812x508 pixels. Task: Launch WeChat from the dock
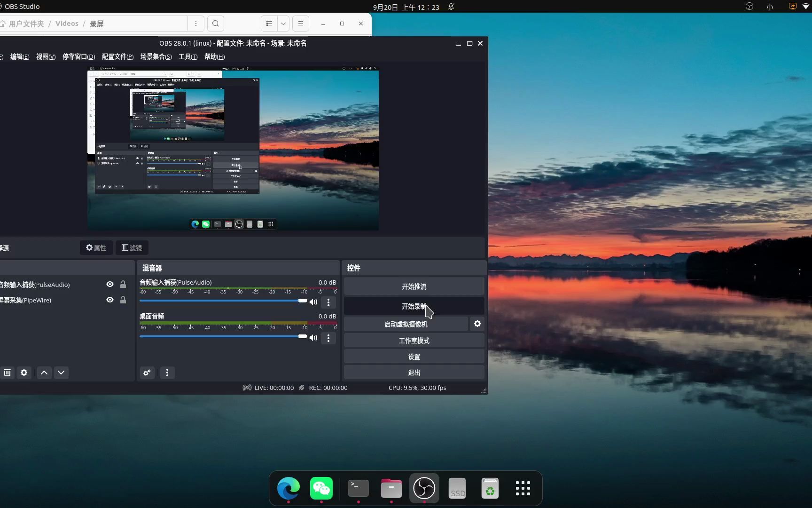(x=321, y=488)
